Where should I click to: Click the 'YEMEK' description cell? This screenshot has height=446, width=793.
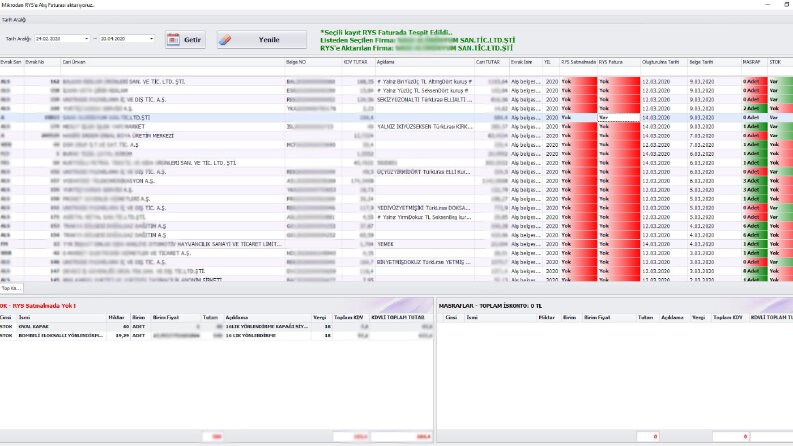point(424,244)
